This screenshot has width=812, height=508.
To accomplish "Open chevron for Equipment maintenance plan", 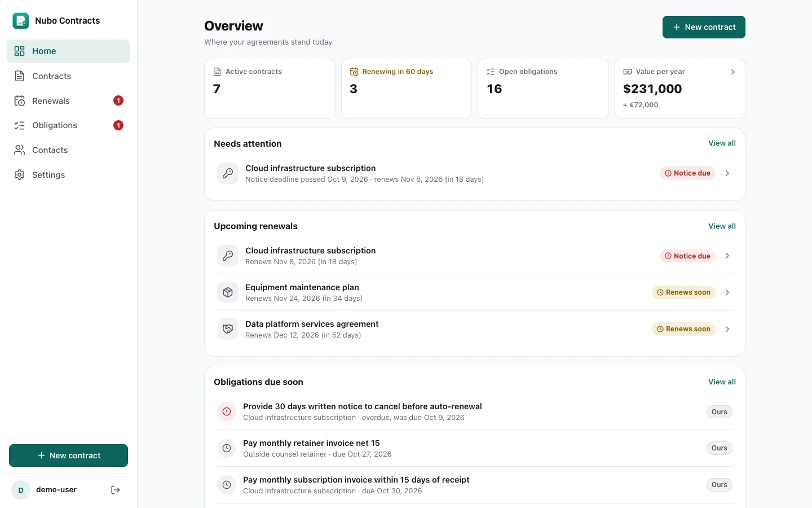I will 727,292.
